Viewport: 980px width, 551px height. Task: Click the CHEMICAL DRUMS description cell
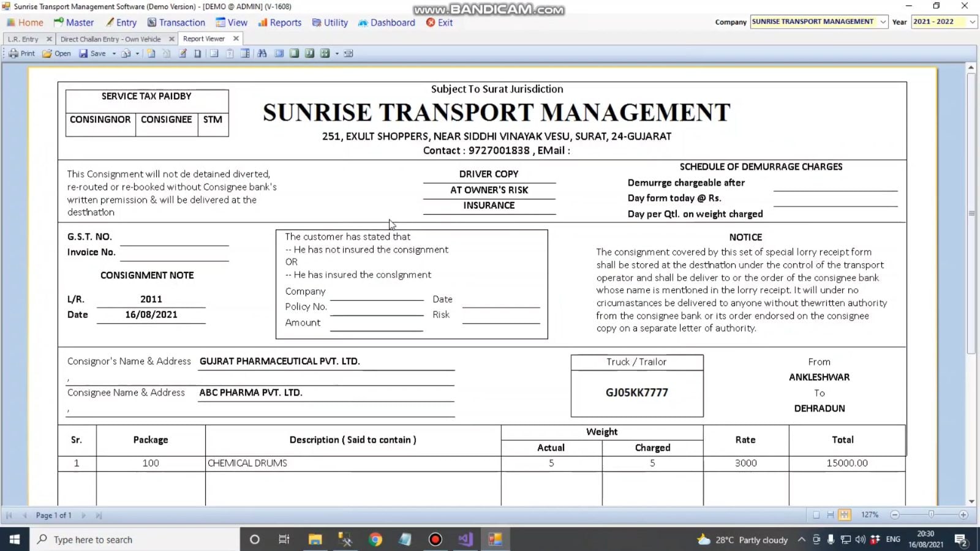click(x=353, y=463)
